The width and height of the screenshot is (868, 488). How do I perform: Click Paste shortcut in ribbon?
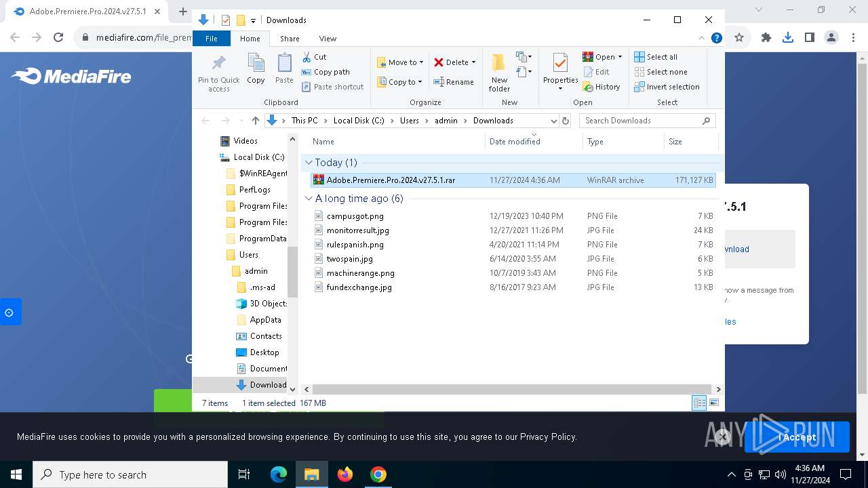point(332,87)
